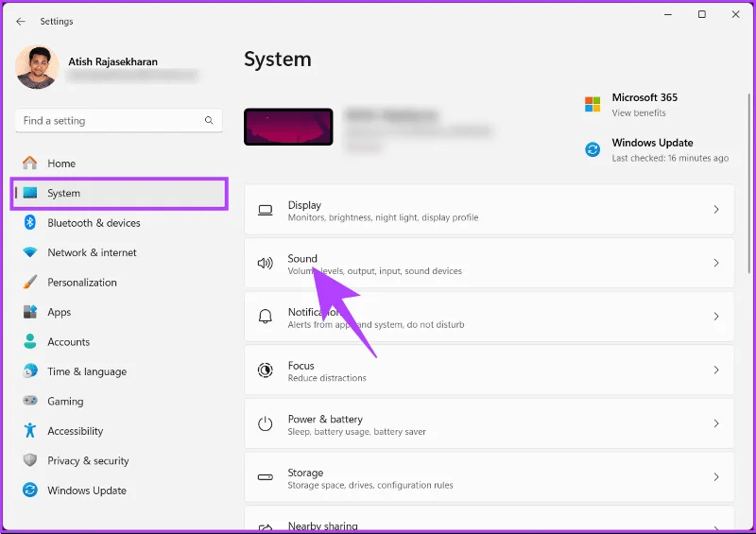Click the Power & battery icon
Screen dimensions: 756x534
266,423
